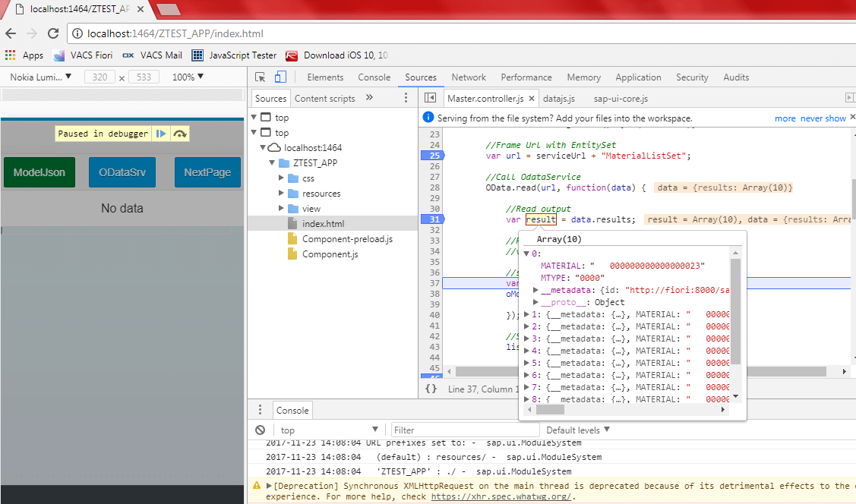Open the Nokia Lumia device dropdown
The width and height of the screenshot is (856, 504).
tap(41, 77)
